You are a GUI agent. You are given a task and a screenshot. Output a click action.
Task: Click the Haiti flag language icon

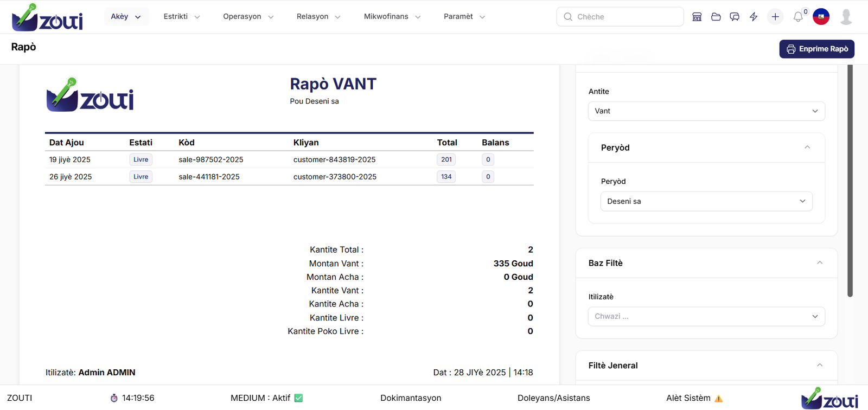(x=821, y=17)
